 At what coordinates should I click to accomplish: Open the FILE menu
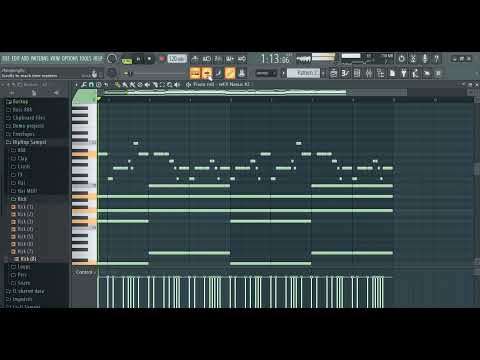pos(6,59)
